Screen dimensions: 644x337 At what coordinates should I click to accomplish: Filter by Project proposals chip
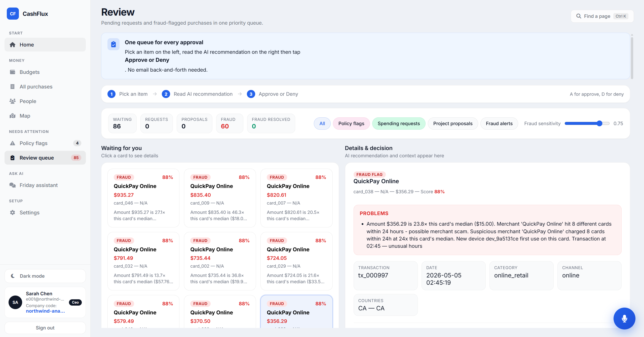453,123
